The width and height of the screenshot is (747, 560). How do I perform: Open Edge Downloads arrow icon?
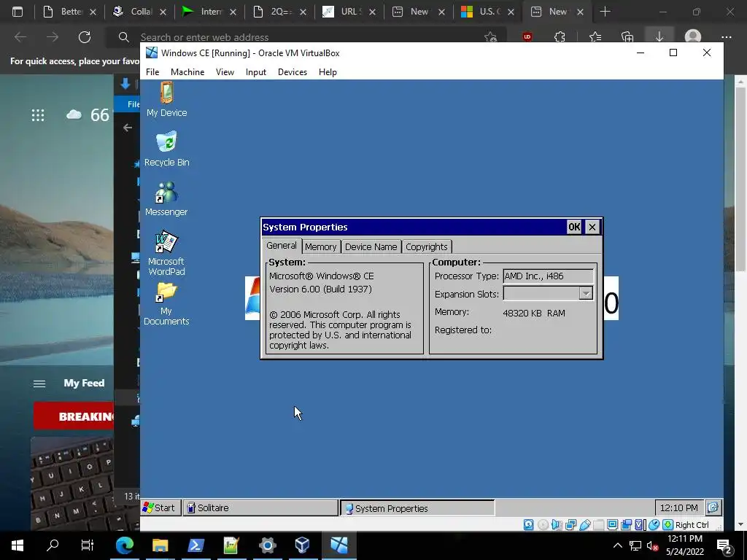[659, 36]
